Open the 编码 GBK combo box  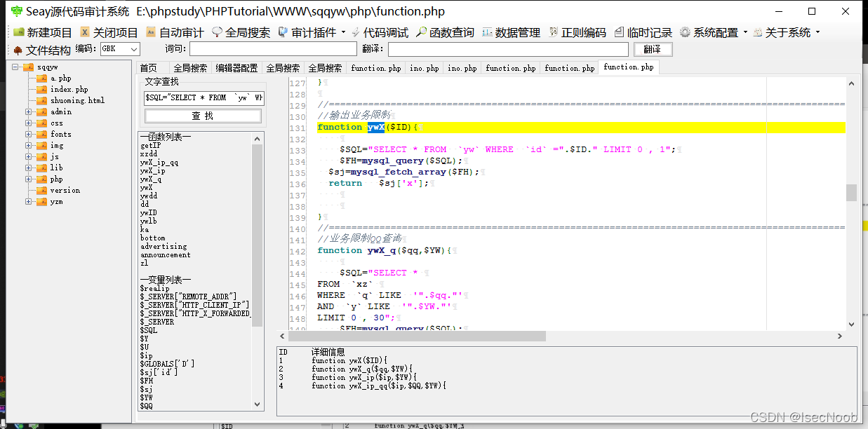pos(119,49)
